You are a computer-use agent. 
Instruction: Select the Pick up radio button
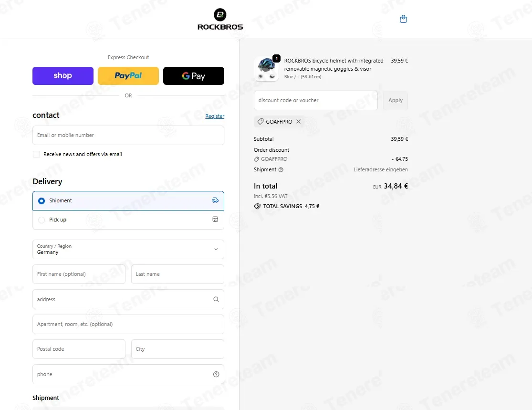tap(42, 220)
